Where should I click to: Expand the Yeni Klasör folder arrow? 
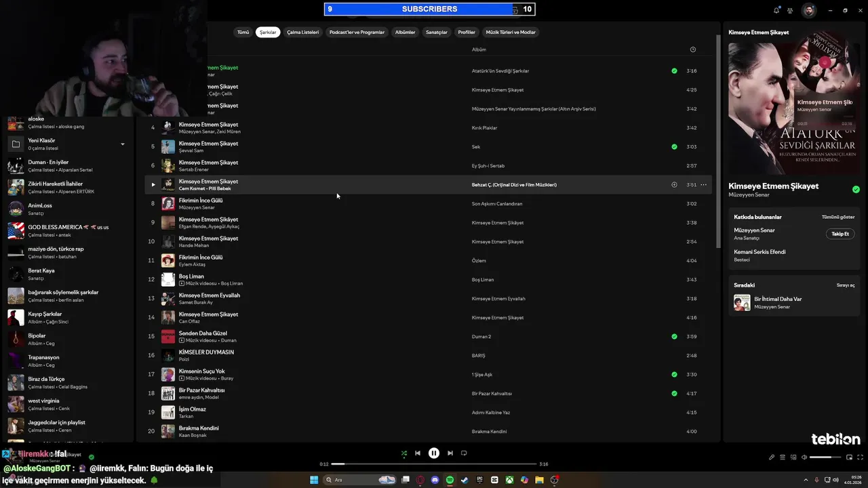(123, 144)
